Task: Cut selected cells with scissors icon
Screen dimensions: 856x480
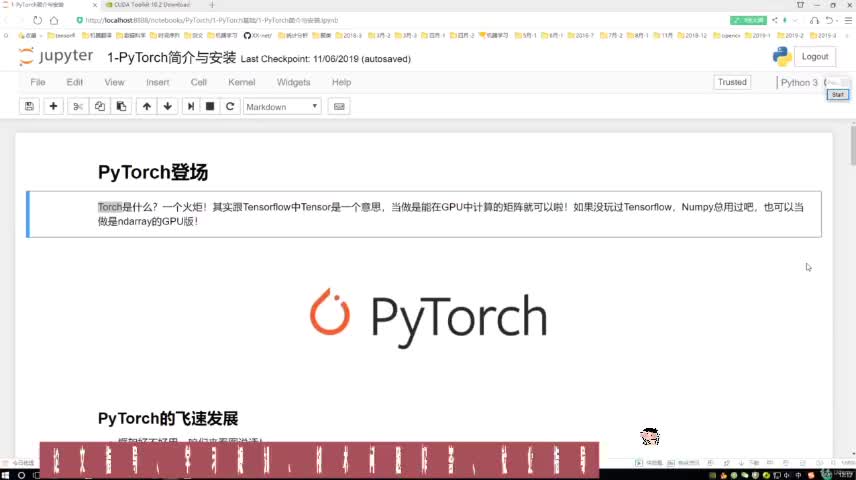Action: click(78, 106)
